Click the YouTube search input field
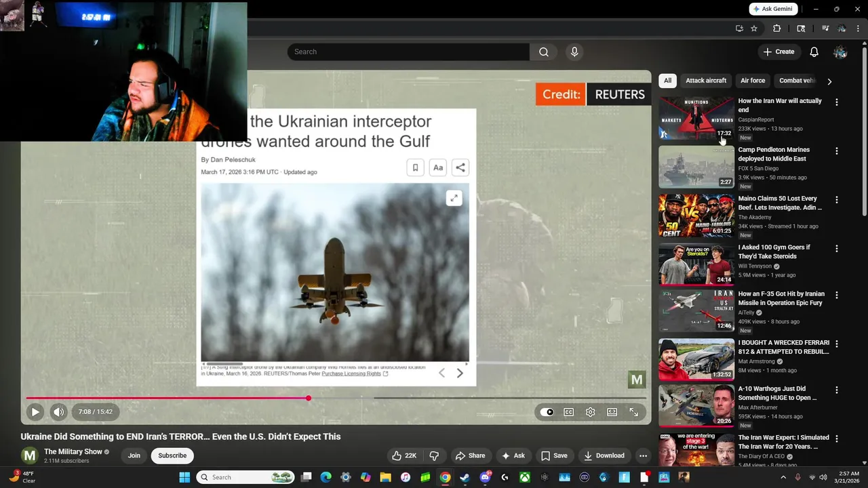The image size is (868, 488). [408, 52]
